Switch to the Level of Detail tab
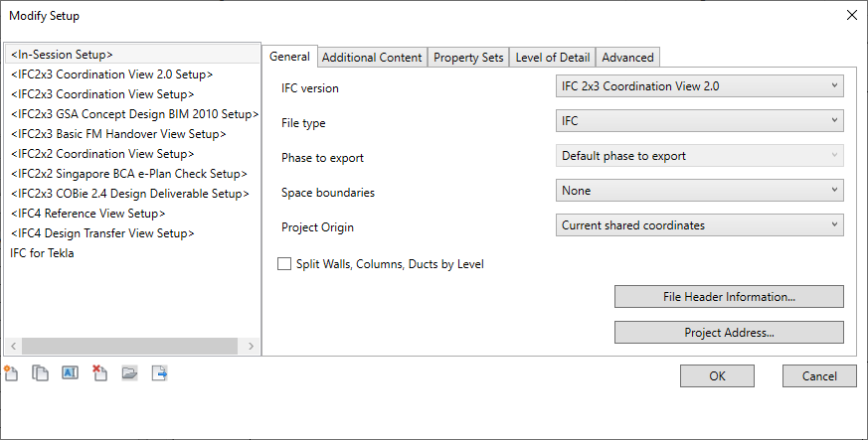The image size is (868, 440). point(553,58)
